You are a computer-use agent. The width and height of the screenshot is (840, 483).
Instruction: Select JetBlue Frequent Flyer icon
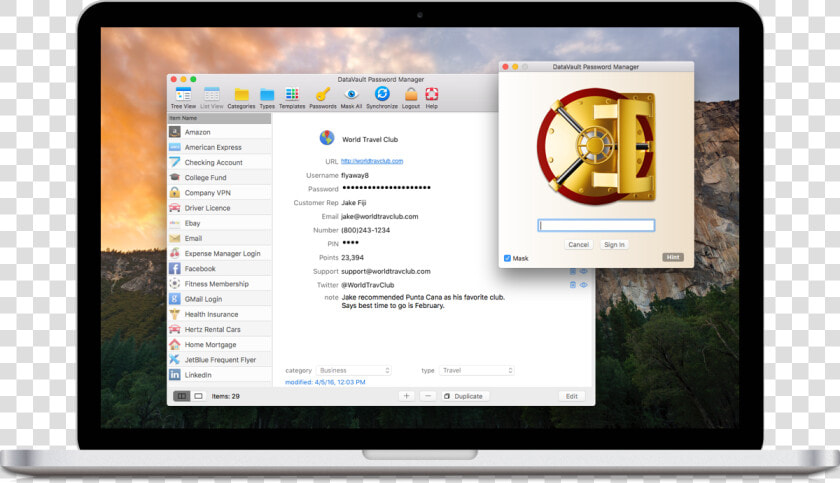pyautogui.click(x=175, y=359)
